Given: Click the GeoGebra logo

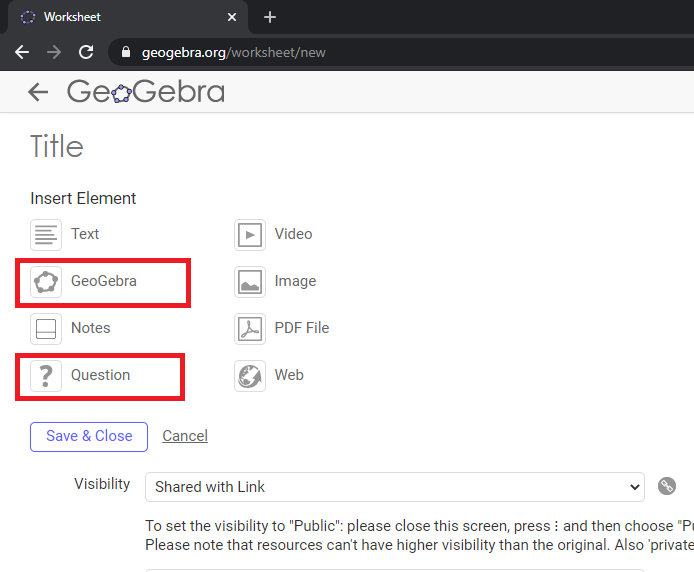Looking at the screenshot, I should click(x=146, y=92).
